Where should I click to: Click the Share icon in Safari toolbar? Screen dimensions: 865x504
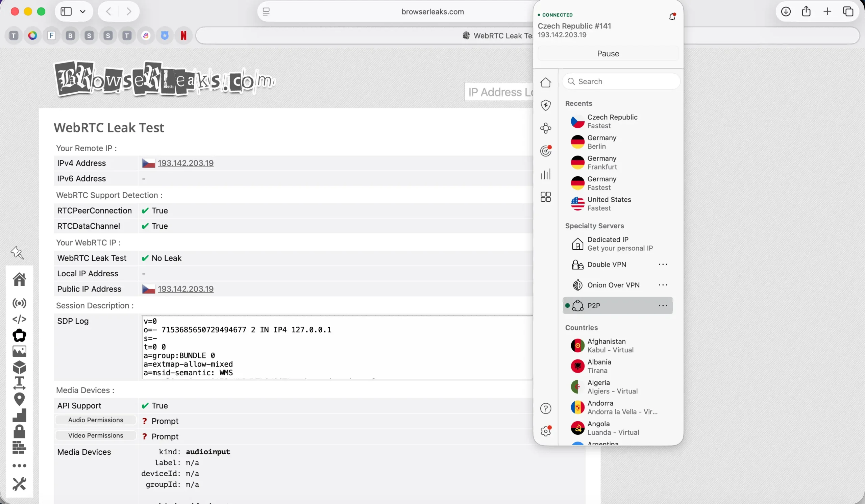coord(806,11)
